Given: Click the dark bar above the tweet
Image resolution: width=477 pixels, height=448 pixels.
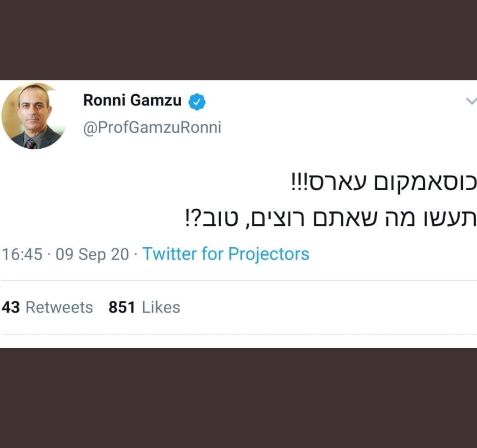Looking at the screenshot, I should [238, 40].
